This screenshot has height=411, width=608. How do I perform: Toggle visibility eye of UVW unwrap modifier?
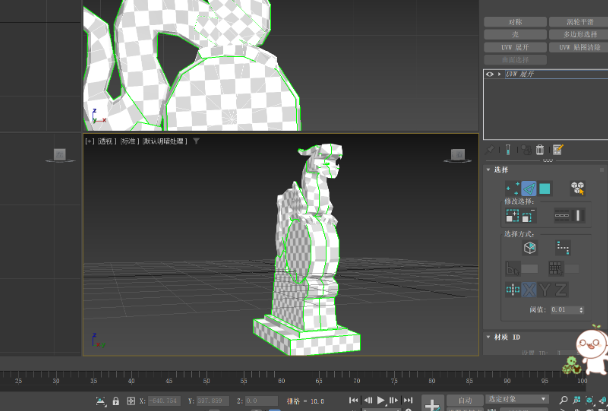pos(490,74)
